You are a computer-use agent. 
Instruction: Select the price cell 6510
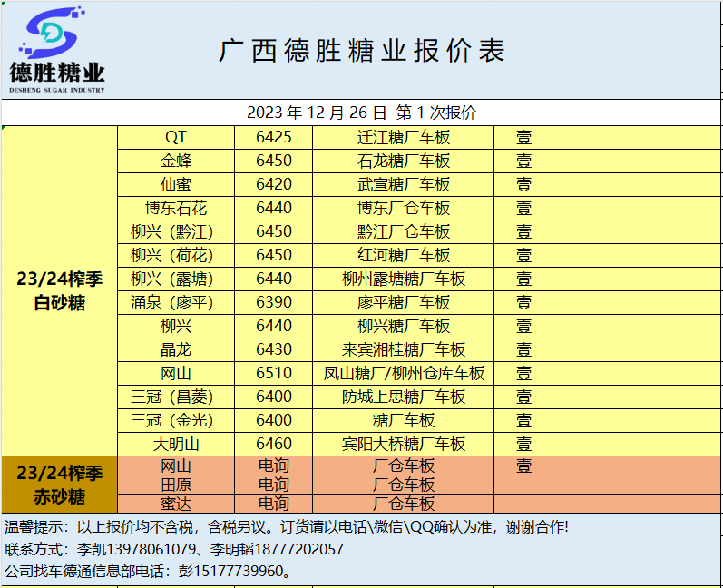pyautogui.click(x=274, y=374)
